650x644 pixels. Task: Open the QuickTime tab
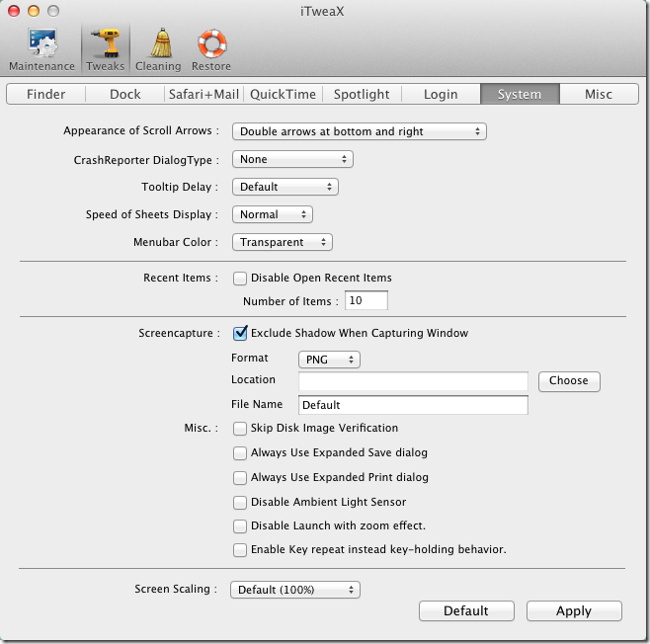pyautogui.click(x=284, y=94)
